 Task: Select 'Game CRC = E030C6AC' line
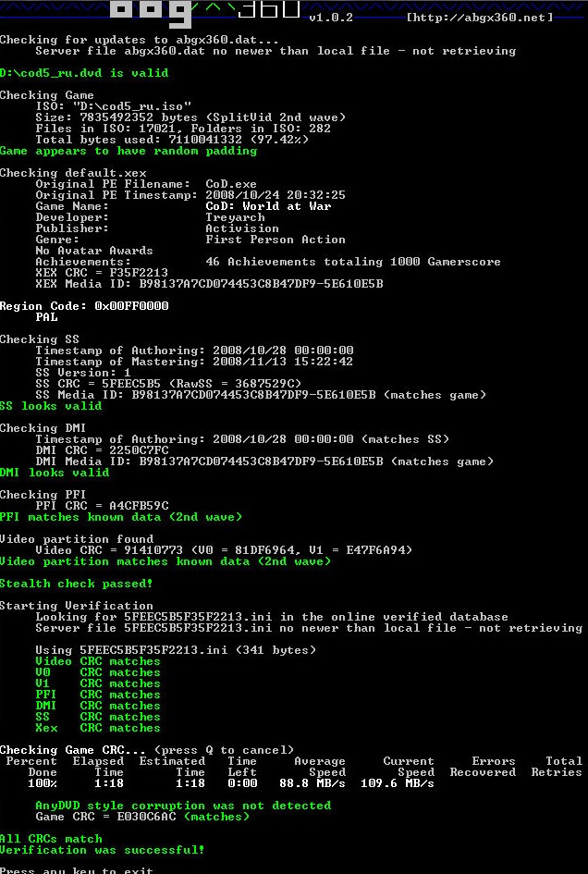tap(142, 818)
